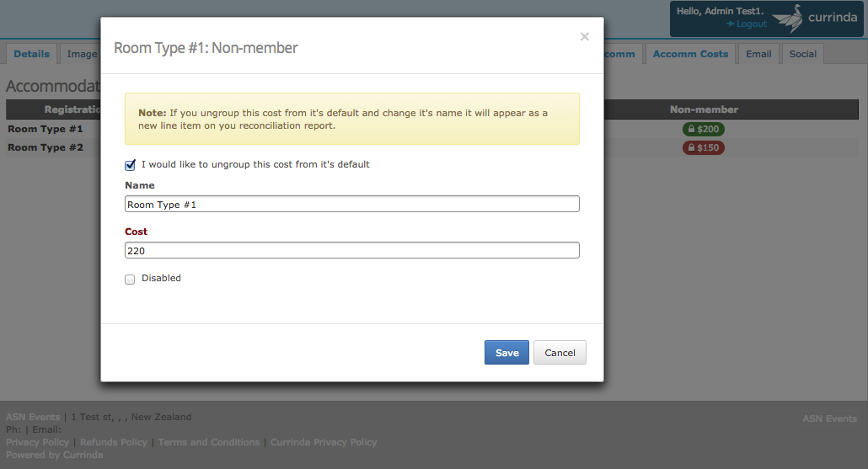Viewport: 868px width, 469px height.
Task: Click the Currinda bird logo
Action: [788, 19]
